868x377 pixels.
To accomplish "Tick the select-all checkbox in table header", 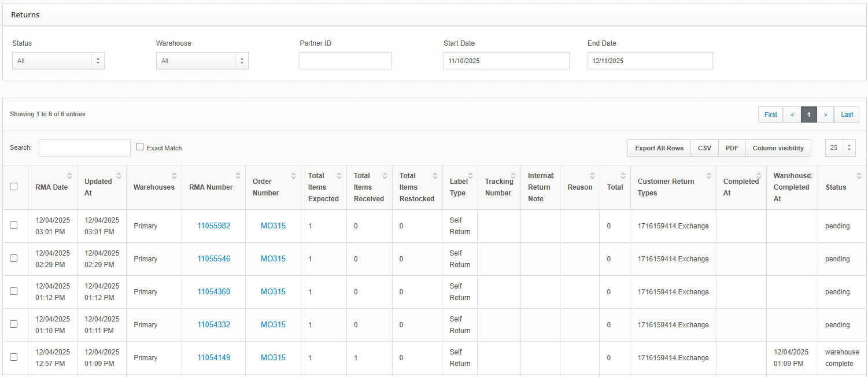I will [x=14, y=187].
